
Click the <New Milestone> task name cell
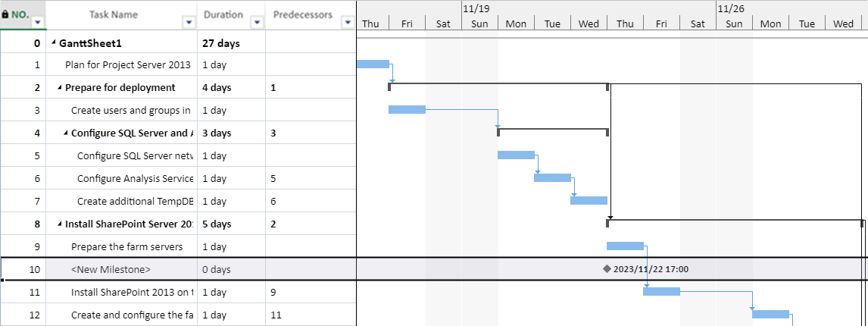122,269
